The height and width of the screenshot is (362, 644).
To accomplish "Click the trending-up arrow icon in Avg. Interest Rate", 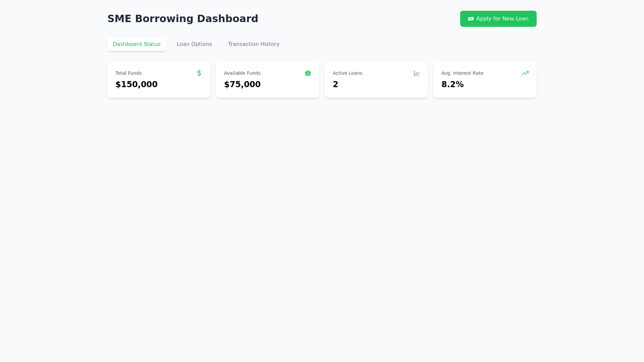I will 525,73.
